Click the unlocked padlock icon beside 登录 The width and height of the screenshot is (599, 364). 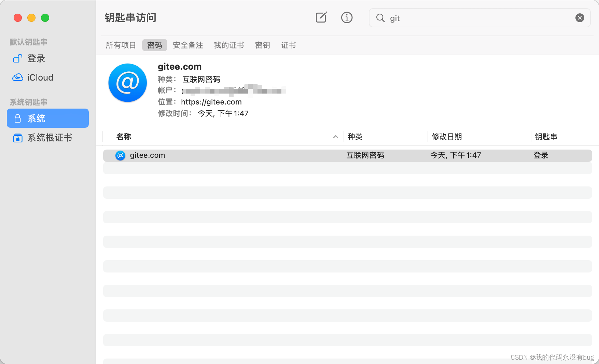click(x=18, y=58)
